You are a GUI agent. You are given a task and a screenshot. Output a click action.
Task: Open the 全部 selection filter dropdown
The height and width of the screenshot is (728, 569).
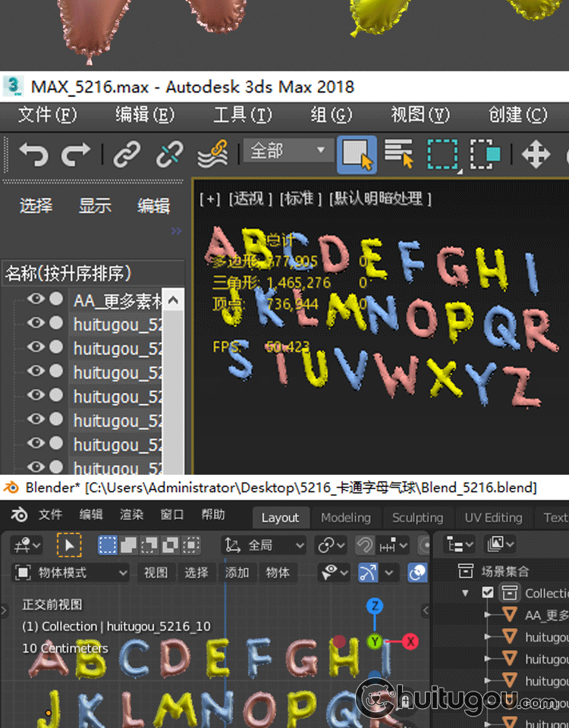click(287, 151)
